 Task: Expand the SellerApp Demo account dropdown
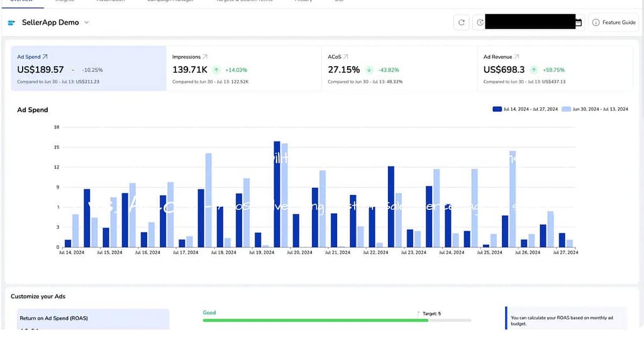(87, 23)
